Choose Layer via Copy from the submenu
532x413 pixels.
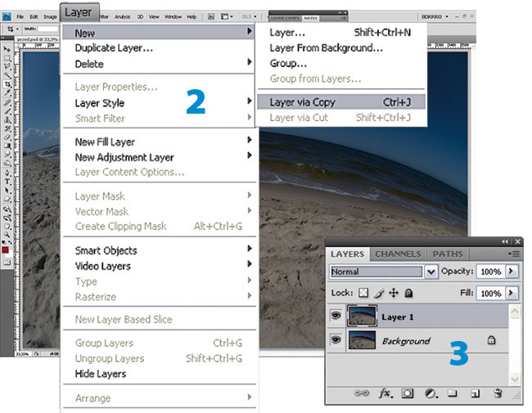pos(303,102)
